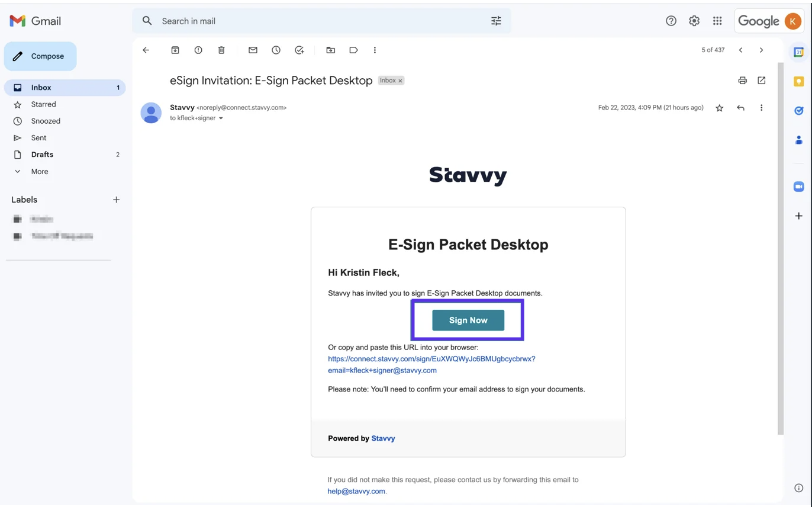Delete the email with the trash icon

coord(221,50)
